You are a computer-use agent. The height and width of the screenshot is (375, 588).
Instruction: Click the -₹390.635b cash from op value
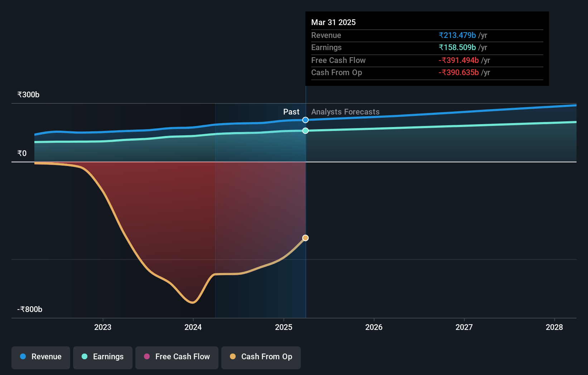point(459,72)
